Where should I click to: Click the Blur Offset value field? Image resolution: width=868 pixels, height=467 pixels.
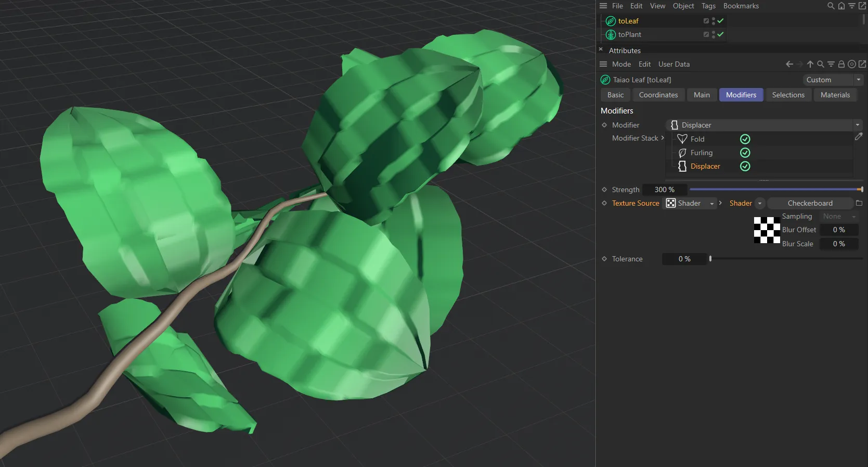click(839, 230)
